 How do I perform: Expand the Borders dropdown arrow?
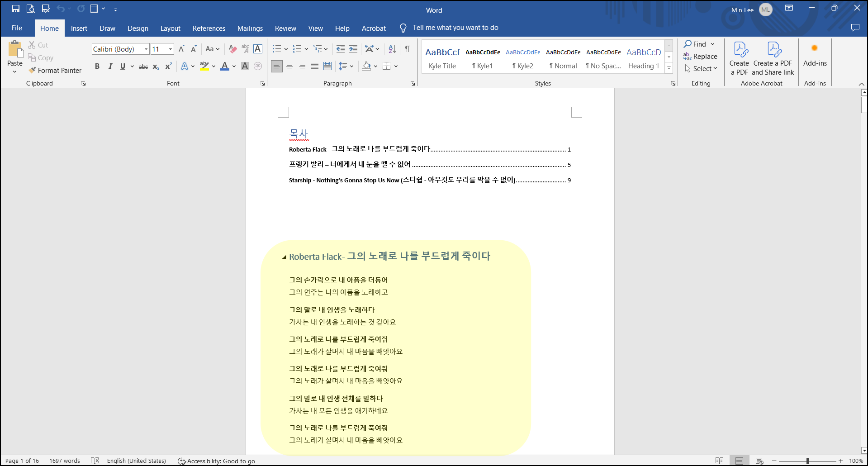pyautogui.click(x=396, y=66)
